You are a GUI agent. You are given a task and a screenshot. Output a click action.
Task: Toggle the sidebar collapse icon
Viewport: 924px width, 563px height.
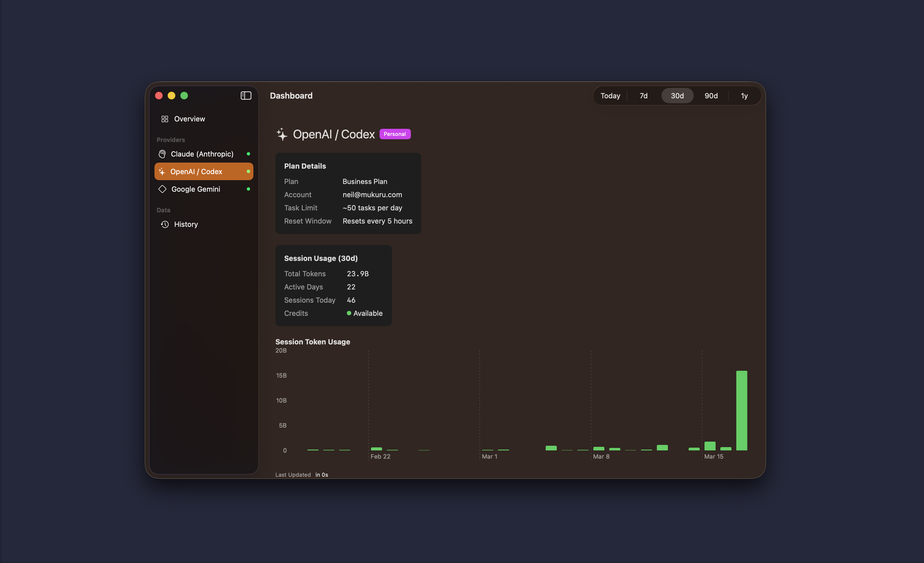pyautogui.click(x=246, y=96)
